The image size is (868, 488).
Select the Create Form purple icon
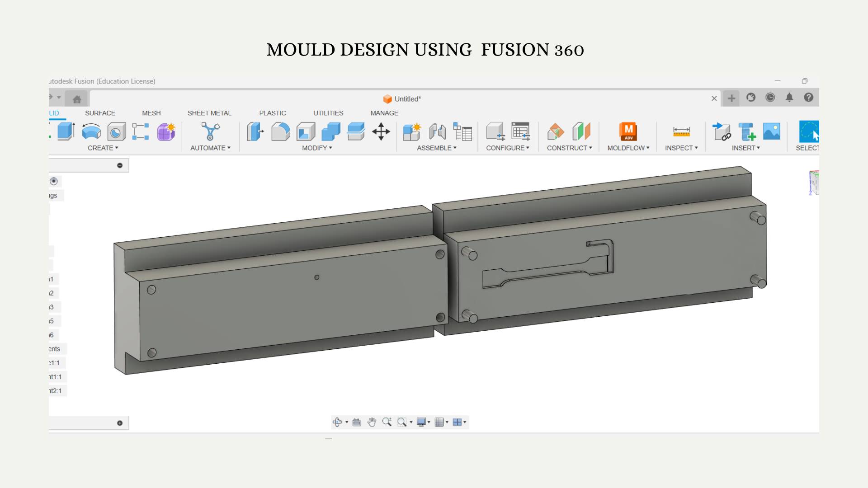[166, 131]
